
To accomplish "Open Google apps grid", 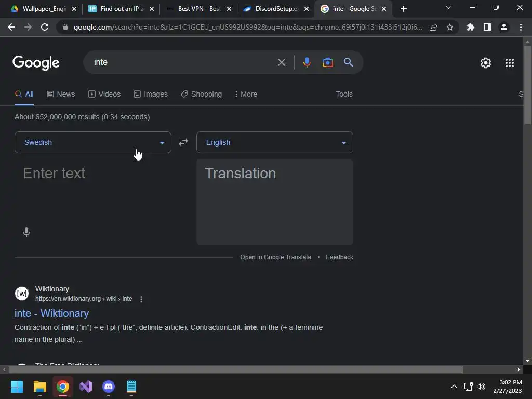I will point(510,63).
